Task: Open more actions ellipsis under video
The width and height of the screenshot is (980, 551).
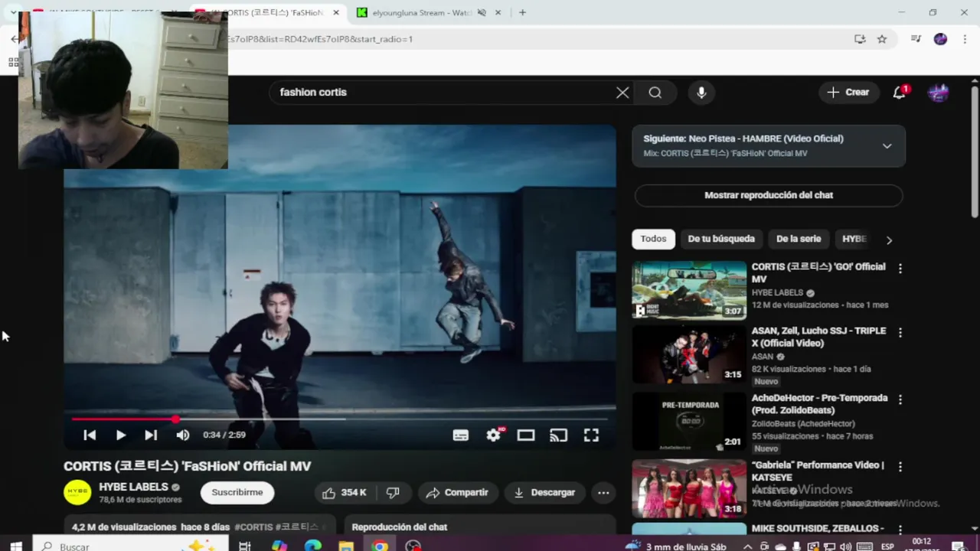Action: (603, 493)
